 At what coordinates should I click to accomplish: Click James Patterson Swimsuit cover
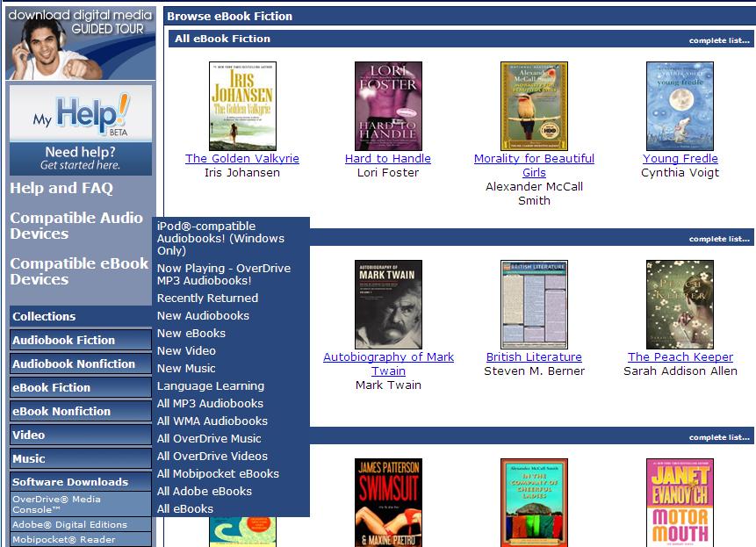tap(388, 503)
